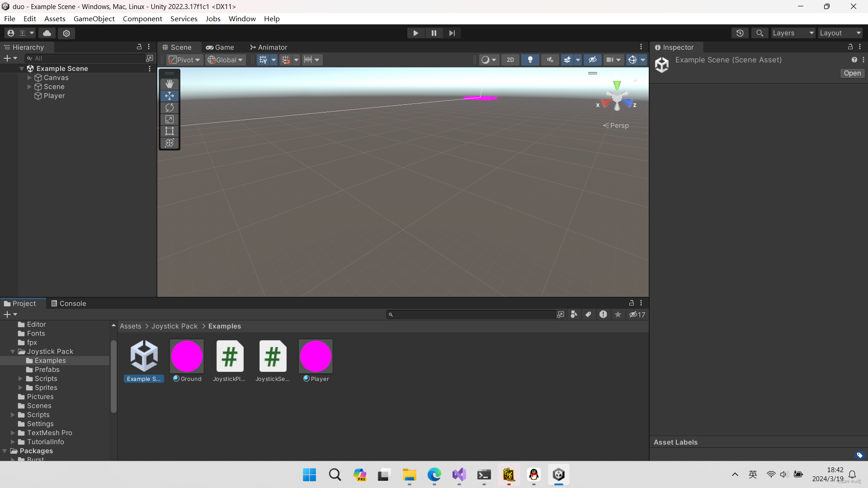This screenshot has height=488, width=868.
Task: Select the Scale tool
Action: (169, 119)
